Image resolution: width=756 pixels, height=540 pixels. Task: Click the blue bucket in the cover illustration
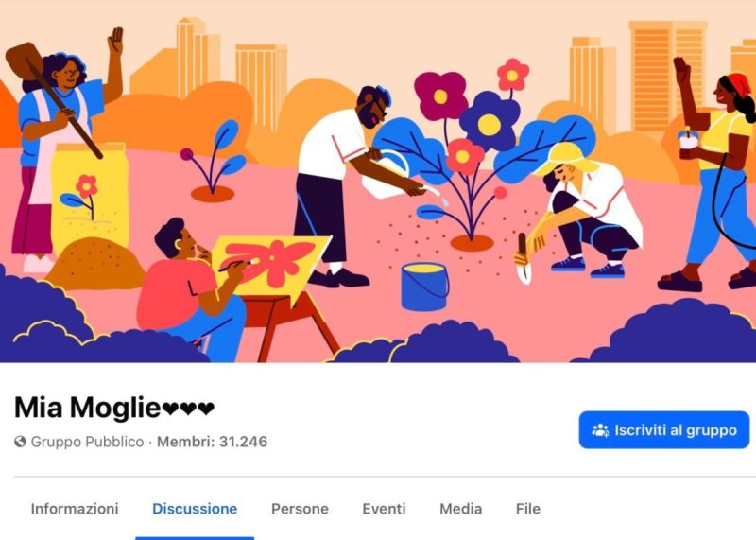point(424,287)
